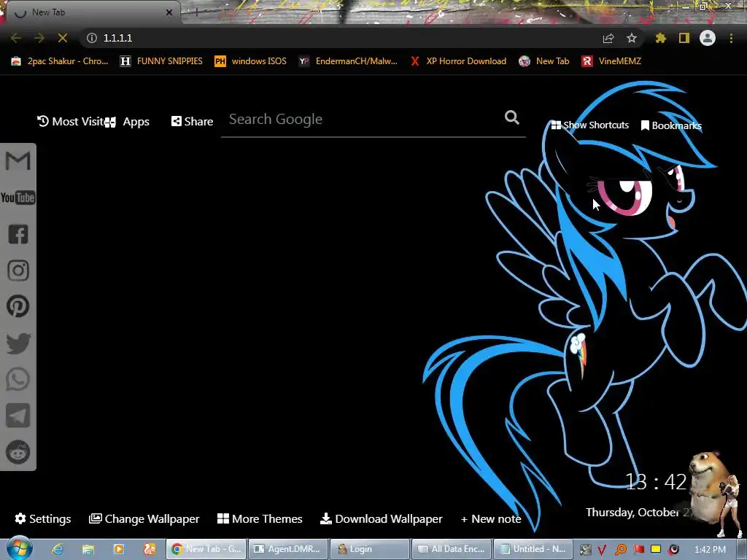Open the WhatsApp sidebar shortcut

pyautogui.click(x=18, y=379)
